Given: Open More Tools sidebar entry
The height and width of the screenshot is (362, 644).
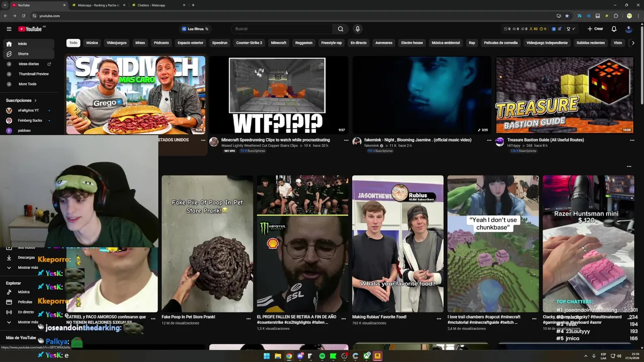Looking at the screenshot, I should [28, 84].
